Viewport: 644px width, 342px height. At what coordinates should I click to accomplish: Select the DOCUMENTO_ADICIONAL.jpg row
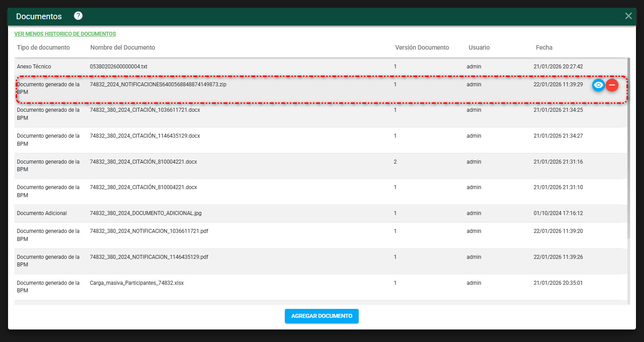145,213
